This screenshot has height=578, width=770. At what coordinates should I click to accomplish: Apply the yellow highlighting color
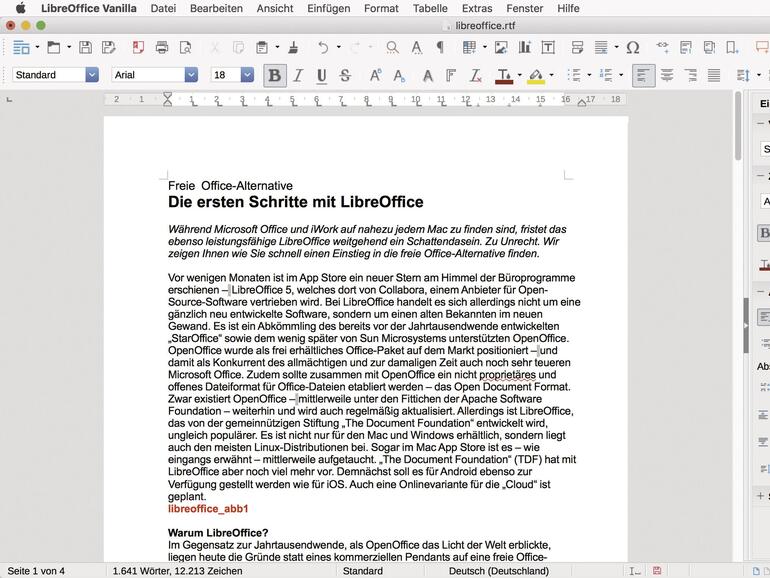(536, 76)
